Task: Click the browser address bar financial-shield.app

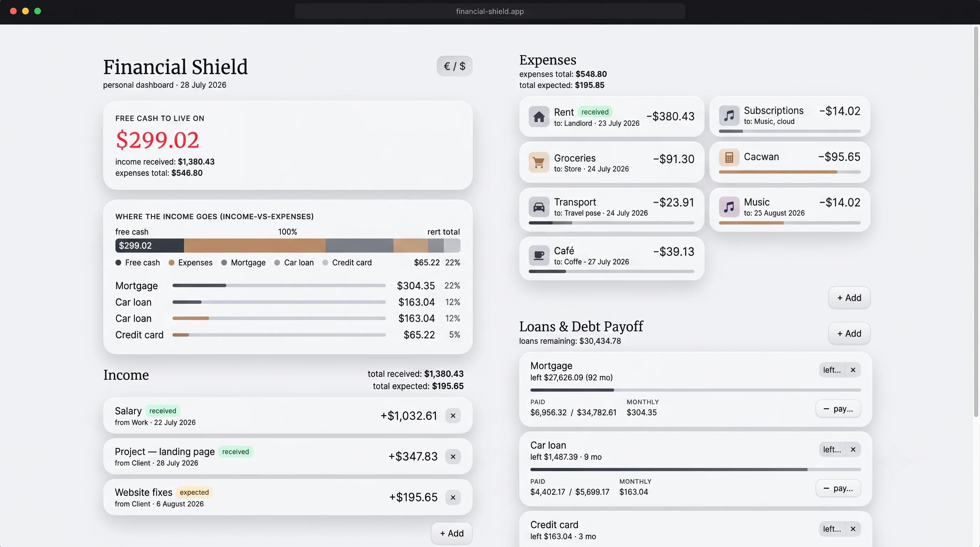Action: tap(490, 11)
